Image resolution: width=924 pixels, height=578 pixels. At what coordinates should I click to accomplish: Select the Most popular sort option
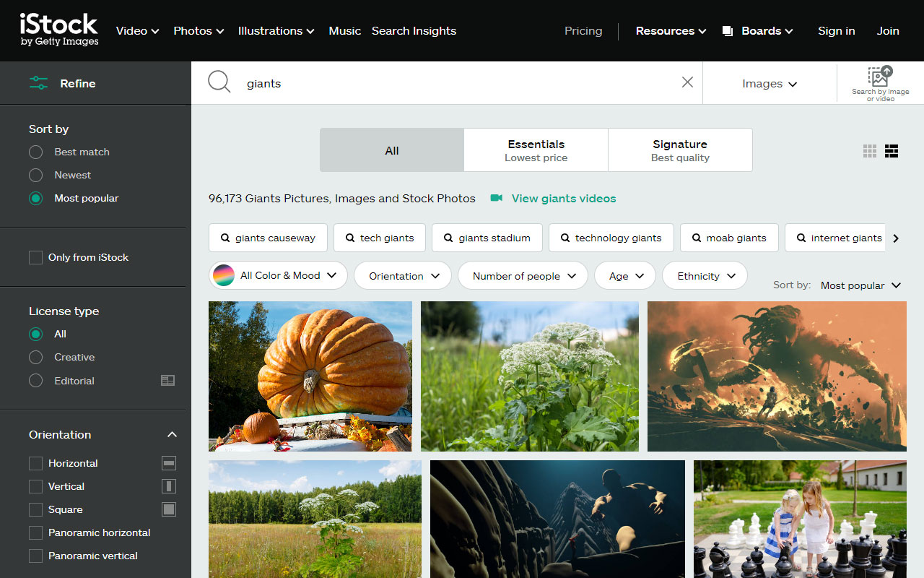coord(35,198)
